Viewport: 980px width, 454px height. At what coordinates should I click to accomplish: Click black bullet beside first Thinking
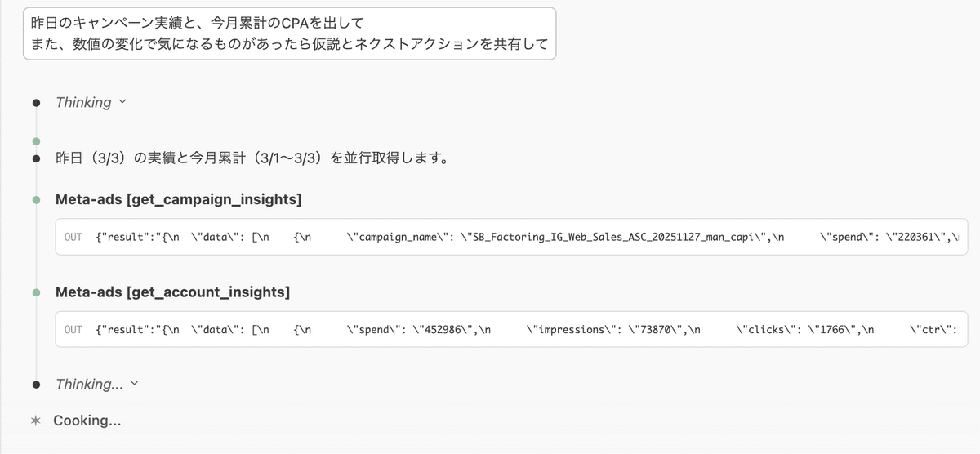(x=36, y=103)
